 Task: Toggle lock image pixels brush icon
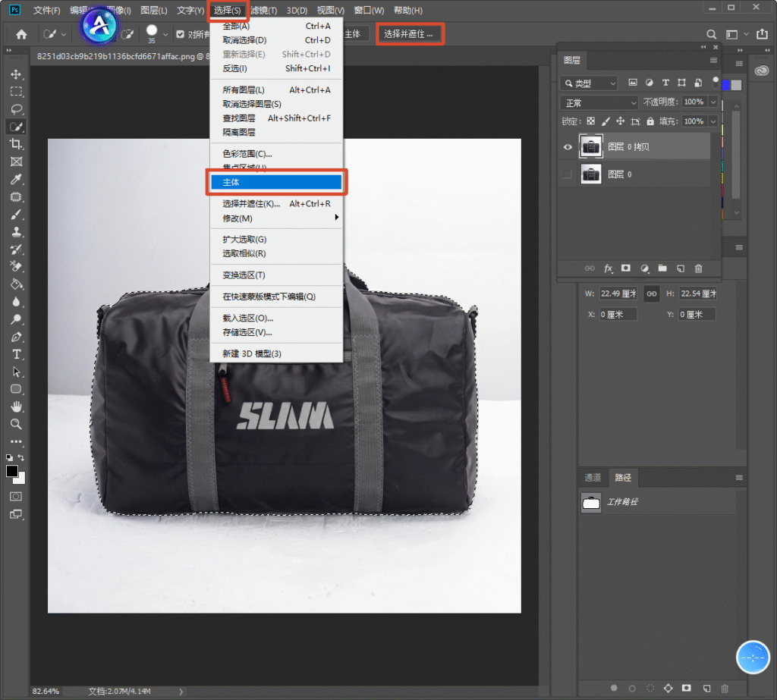(605, 121)
